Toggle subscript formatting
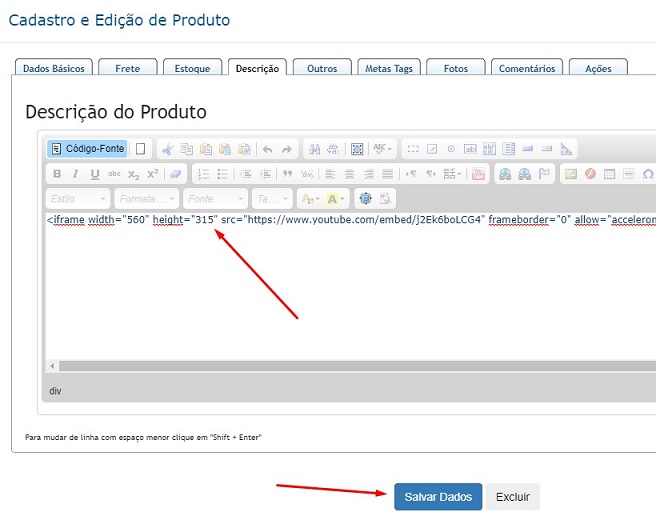The image size is (656, 524). click(134, 174)
